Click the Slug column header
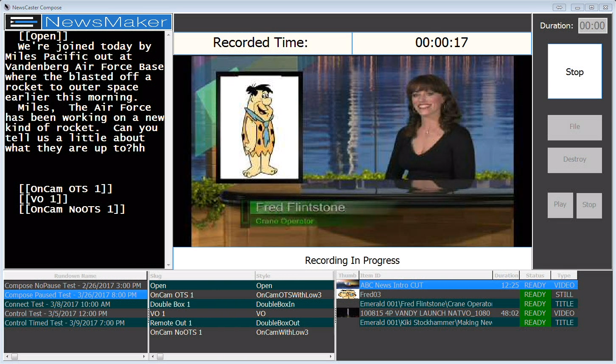The height and width of the screenshot is (364, 616). 202,276
